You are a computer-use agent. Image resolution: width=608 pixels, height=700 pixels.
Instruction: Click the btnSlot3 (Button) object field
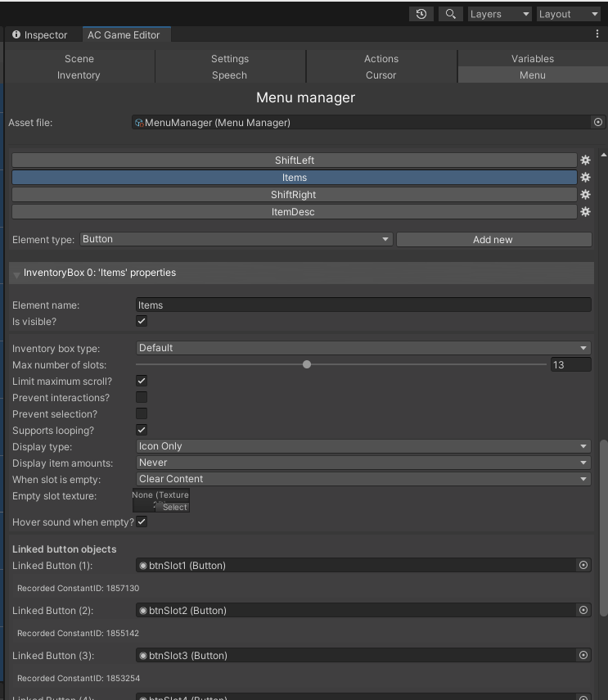point(357,655)
